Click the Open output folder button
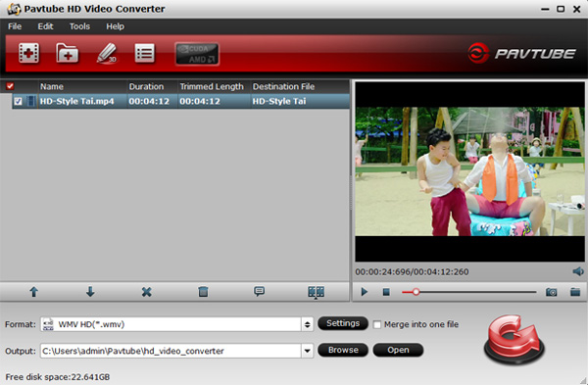Screen dimensions: 588x385 pos(398,350)
